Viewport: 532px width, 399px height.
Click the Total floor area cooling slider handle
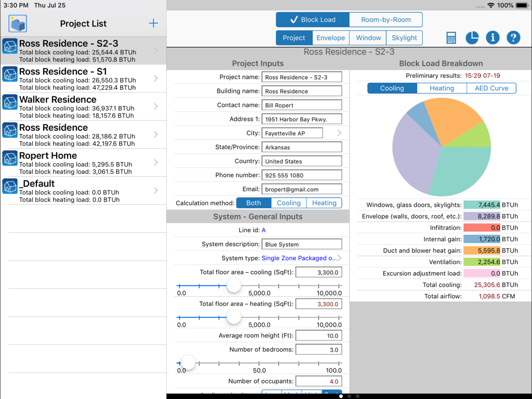[233, 286]
